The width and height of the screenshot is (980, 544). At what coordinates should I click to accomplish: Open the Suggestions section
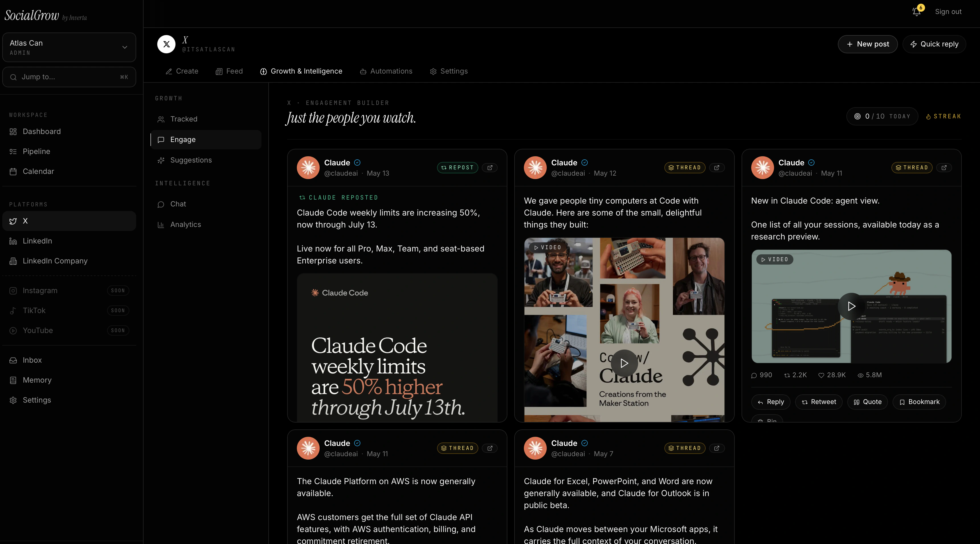206,160
